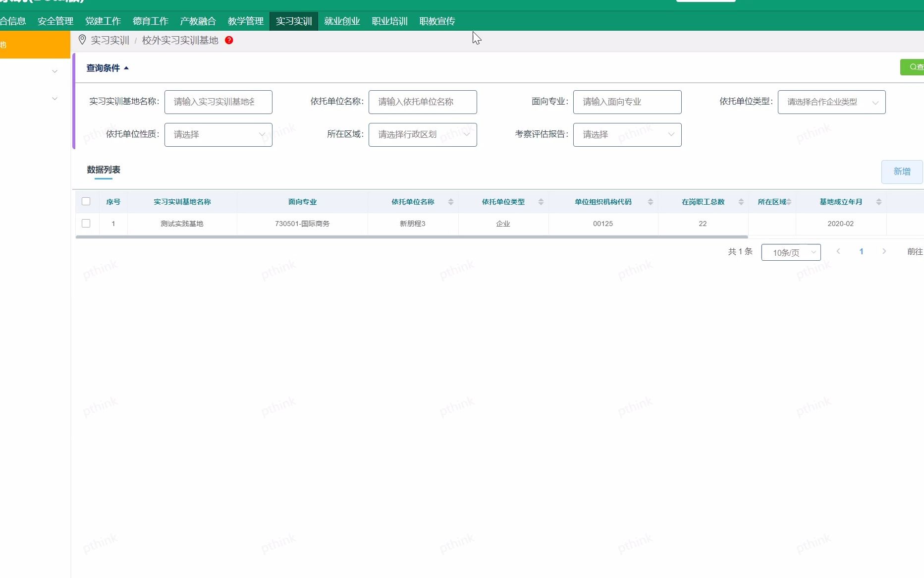Go to next page arrow
Screen dimensions: 924x578
coord(884,251)
